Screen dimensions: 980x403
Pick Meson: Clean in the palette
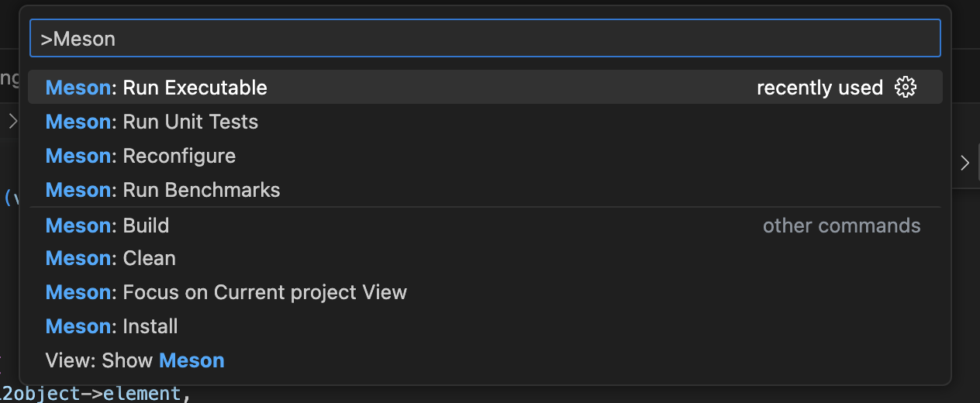point(111,258)
